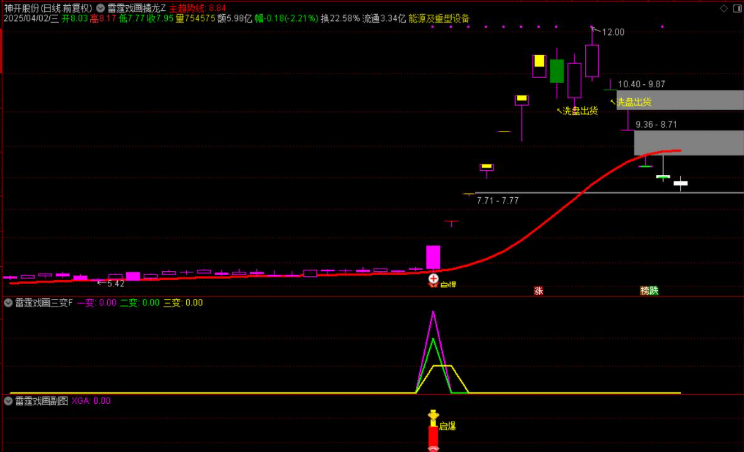Click the 12.00 high price label

click(x=613, y=32)
